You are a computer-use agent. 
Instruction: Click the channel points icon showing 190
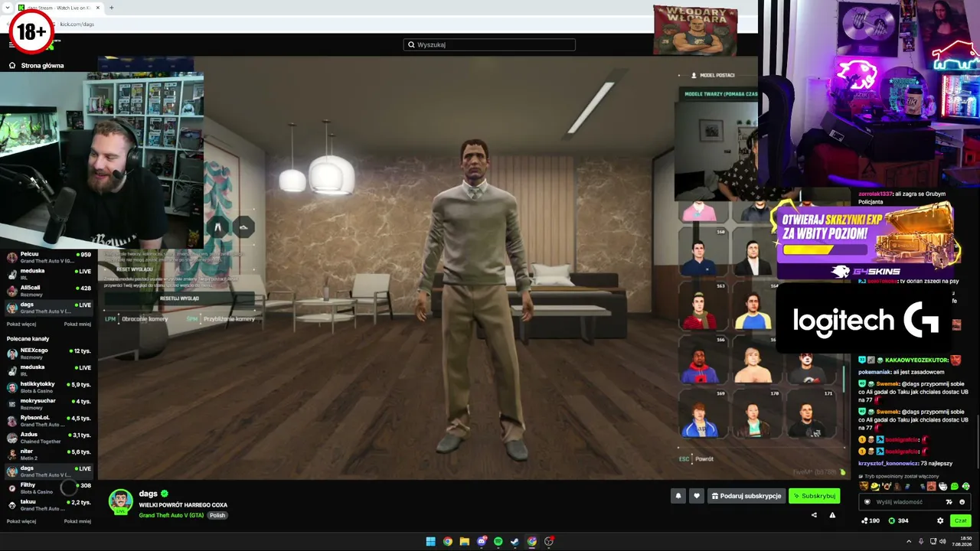(x=865, y=520)
